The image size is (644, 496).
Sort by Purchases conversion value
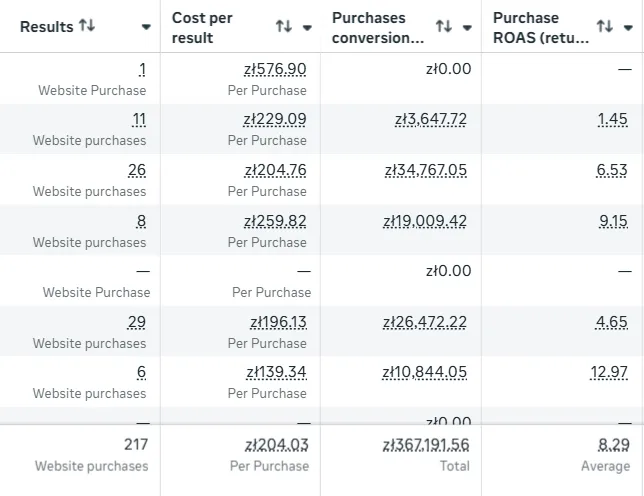444,27
